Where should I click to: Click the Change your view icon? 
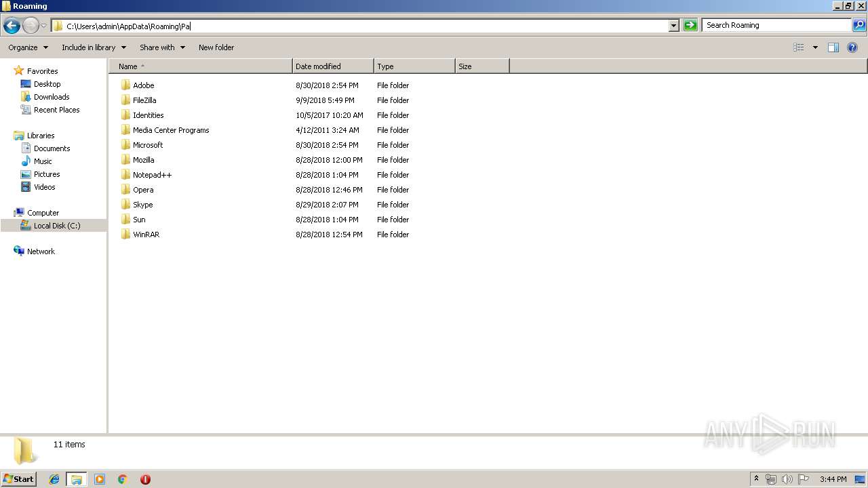799,47
